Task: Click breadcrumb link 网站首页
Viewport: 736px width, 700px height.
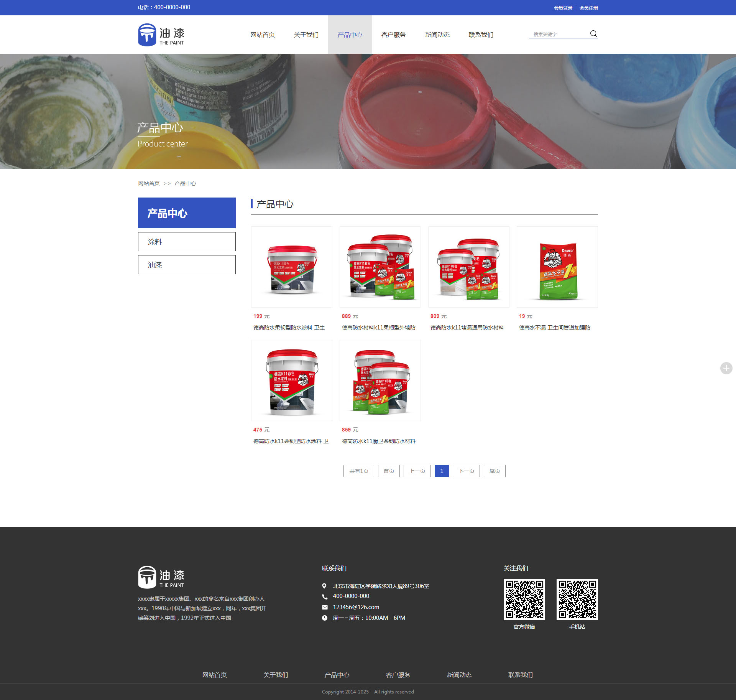Action: pos(149,183)
